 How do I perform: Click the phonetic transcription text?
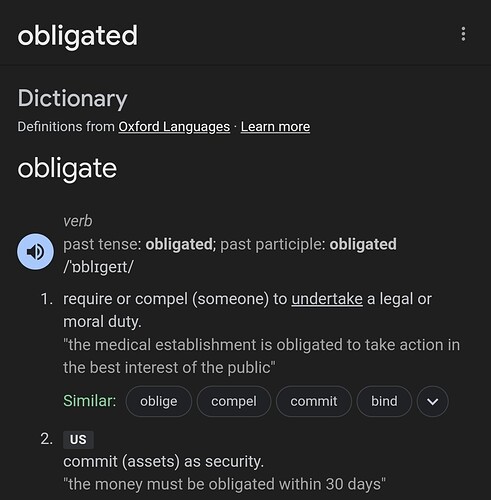(x=98, y=267)
